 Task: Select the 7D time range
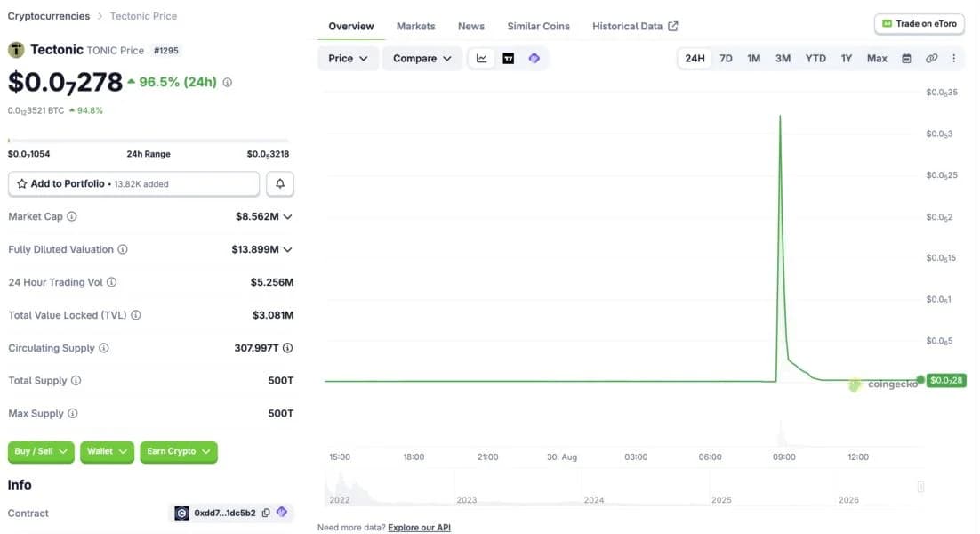click(x=726, y=58)
